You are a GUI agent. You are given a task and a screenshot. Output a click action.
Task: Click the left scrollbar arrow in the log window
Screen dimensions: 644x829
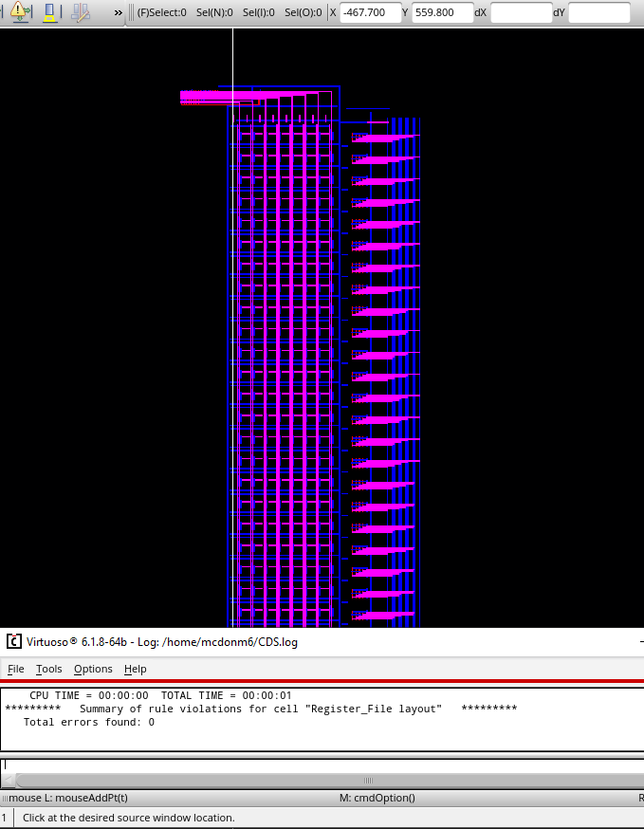[x=8, y=781]
